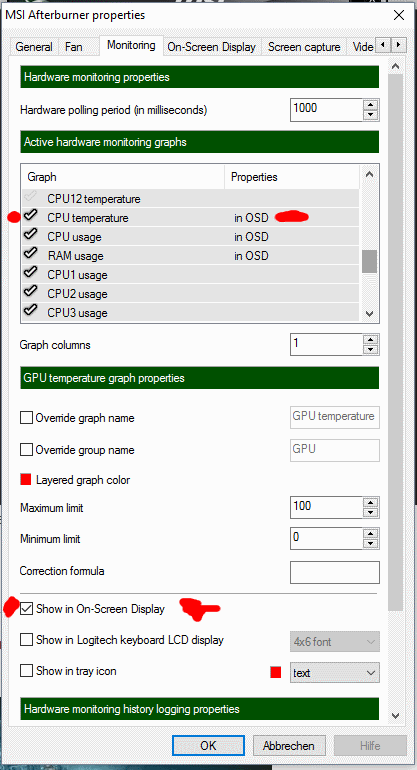Decrease hardware polling period with down arrow
Screen dimensions: 417x770
point(372,116)
